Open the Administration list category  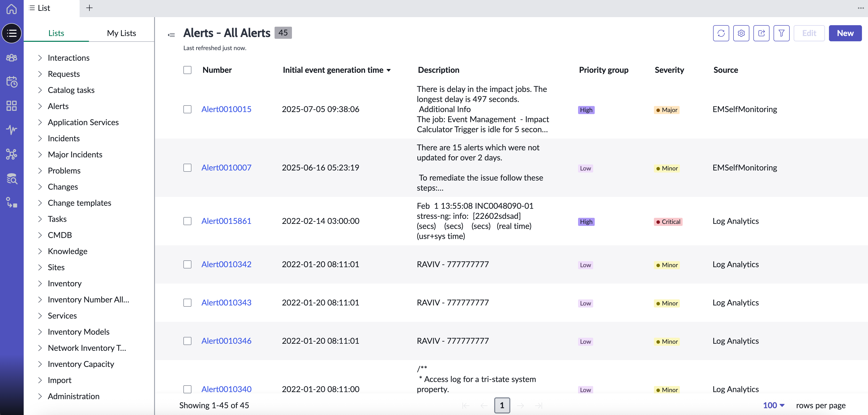(x=74, y=396)
